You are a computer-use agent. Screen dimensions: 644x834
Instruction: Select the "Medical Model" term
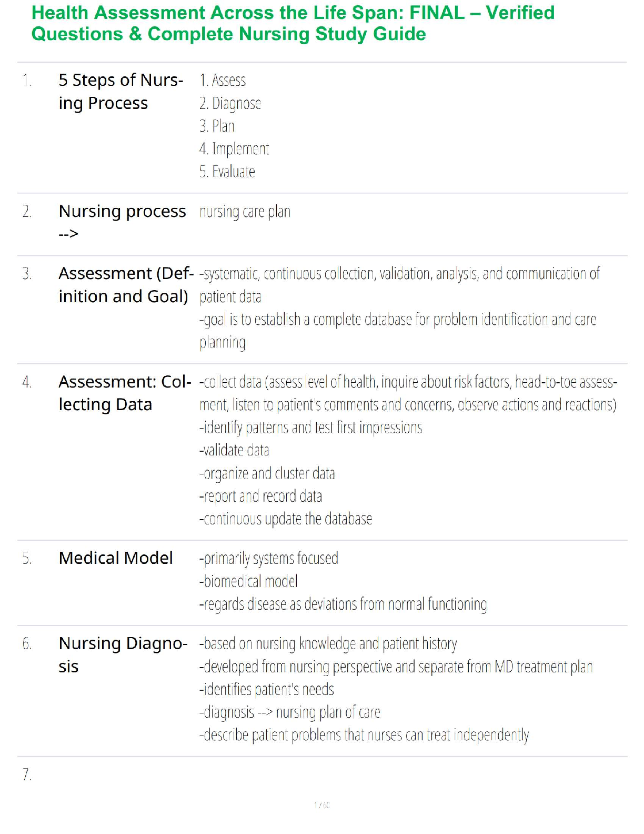pyautogui.click(x=116, y=558)
